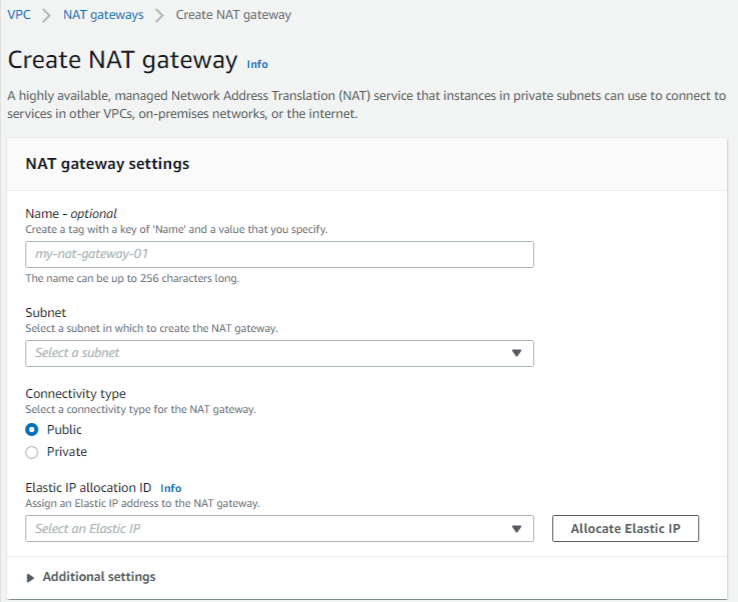
Task: Open the Select an Elastic IP dropdown
Action: pos(280,529)
